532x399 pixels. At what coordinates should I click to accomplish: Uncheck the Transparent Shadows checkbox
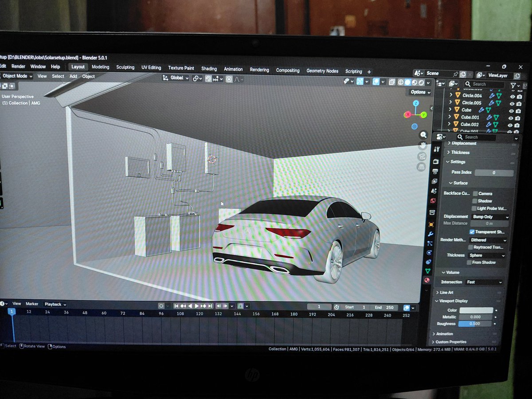[x=472, y=232]
